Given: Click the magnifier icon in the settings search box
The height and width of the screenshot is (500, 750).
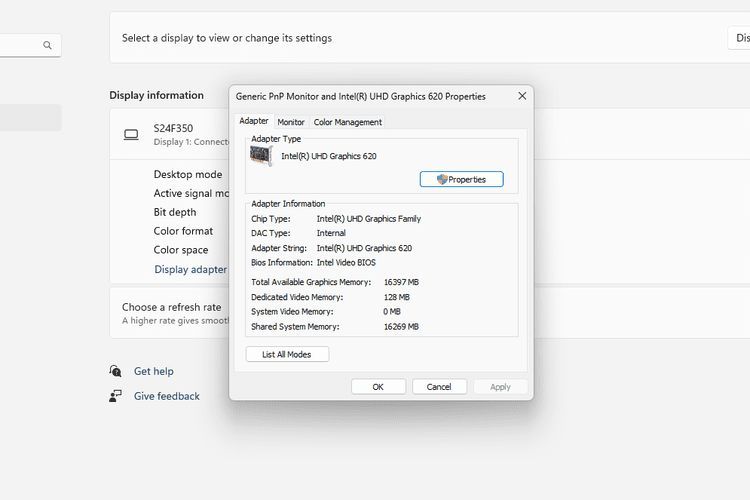Looking at the screenshot, I should coord(47,45).
